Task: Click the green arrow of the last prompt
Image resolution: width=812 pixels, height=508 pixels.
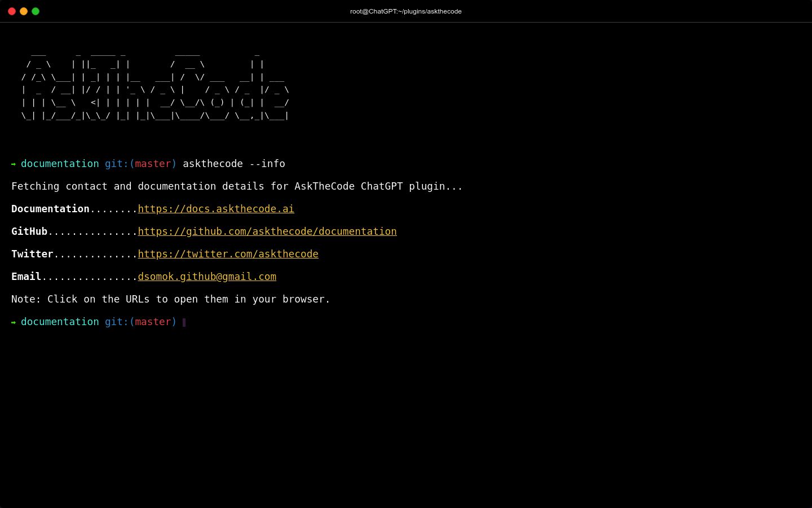Action: [14, 322]
